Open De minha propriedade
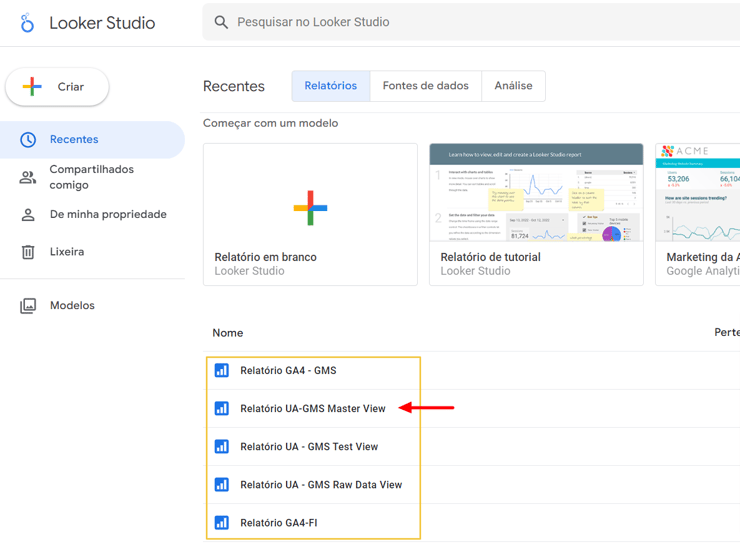 point(92,214)
